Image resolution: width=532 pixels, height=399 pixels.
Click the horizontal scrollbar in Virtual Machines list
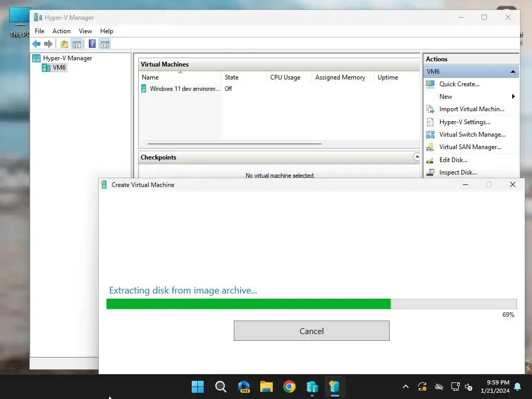[234, 143]
